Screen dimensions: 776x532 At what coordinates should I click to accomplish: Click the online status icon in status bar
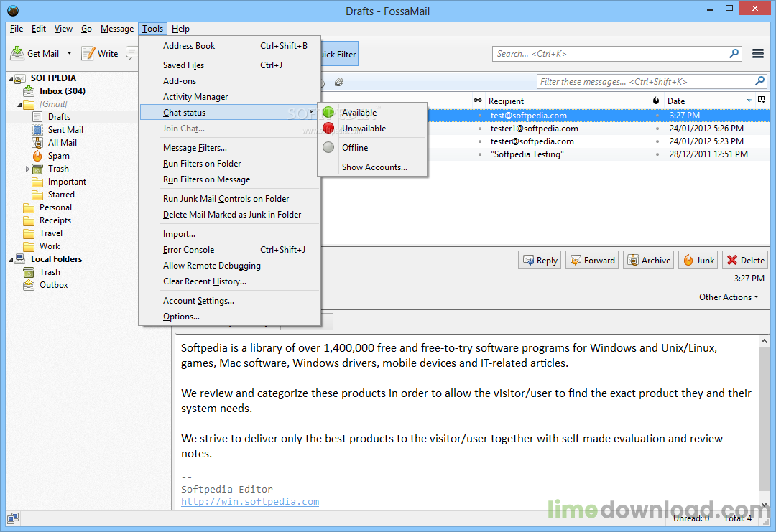13,518
